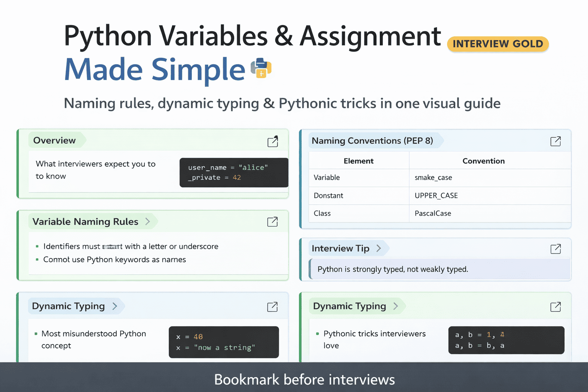
Task: Click the Python logo beside Made Simple
Action: point(261,69)
